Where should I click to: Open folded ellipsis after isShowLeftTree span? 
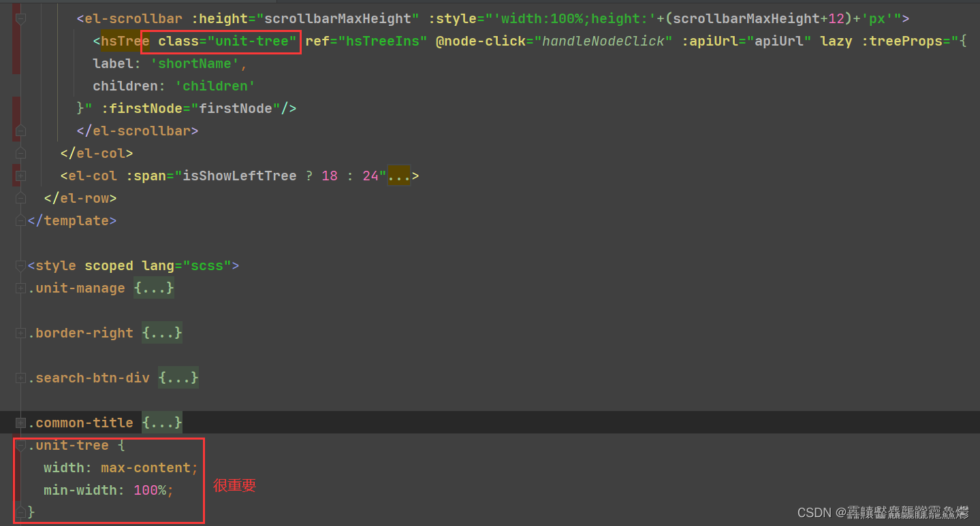pos(399,176)
